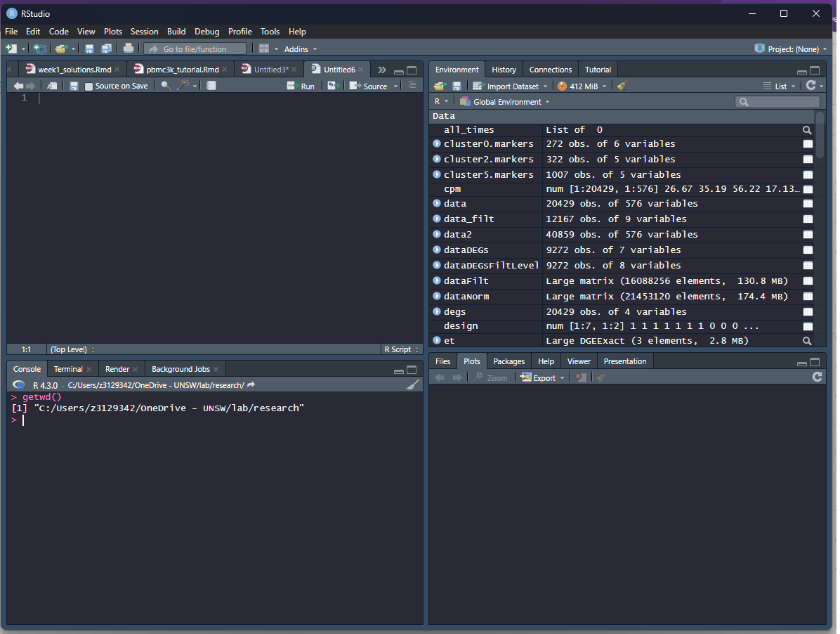Select the Source button to run the script
840x634 pixels.
(370, 85)
